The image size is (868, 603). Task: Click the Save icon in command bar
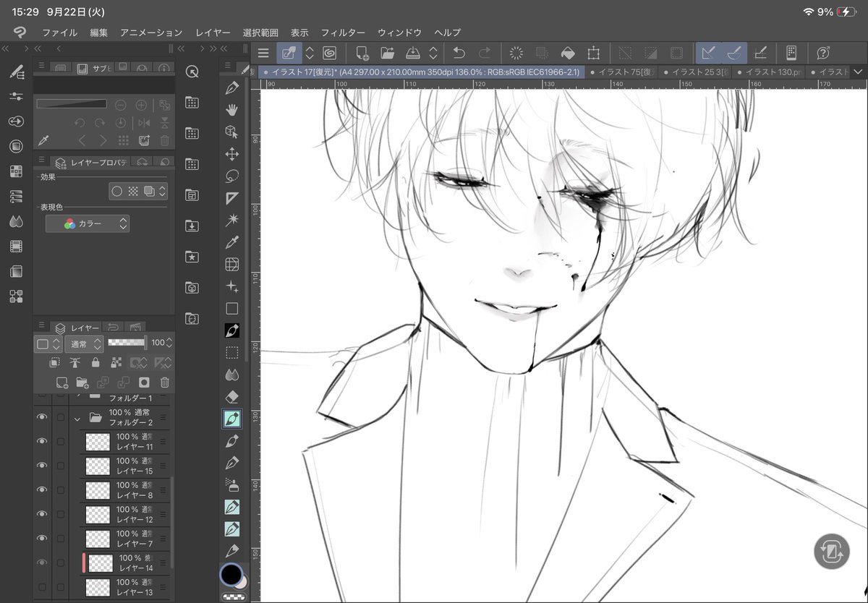coord(413,53)
